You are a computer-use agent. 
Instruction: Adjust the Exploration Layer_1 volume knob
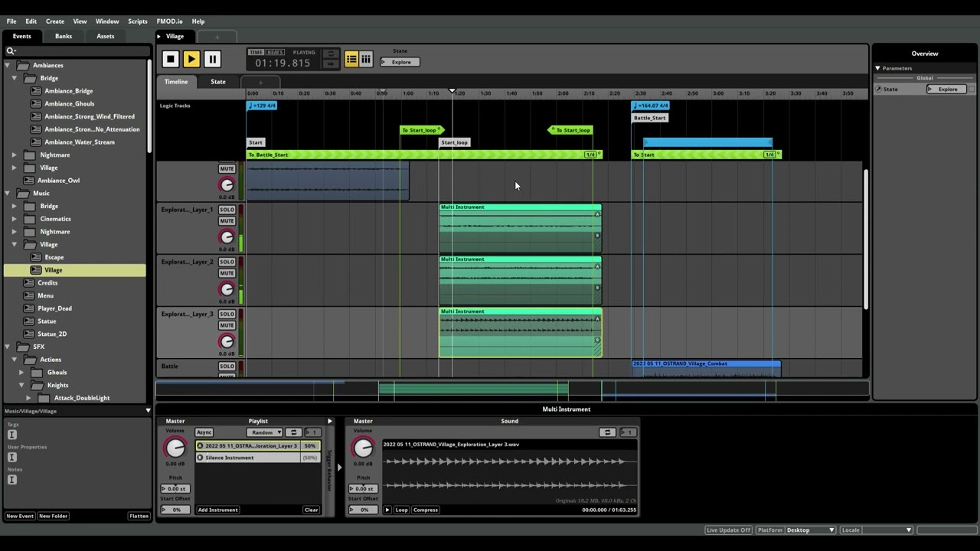[227, 237]
